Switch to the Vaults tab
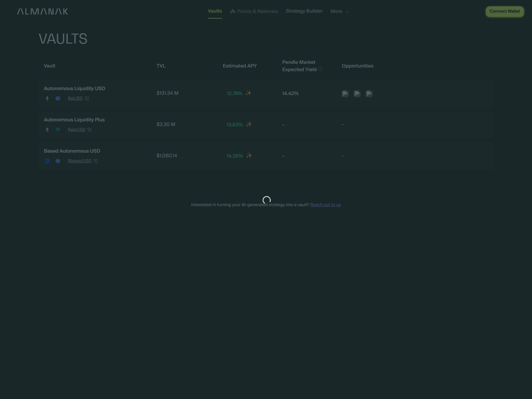Image resolution: width=532 pixels, height=399 pixels. (x=215, y=11)
